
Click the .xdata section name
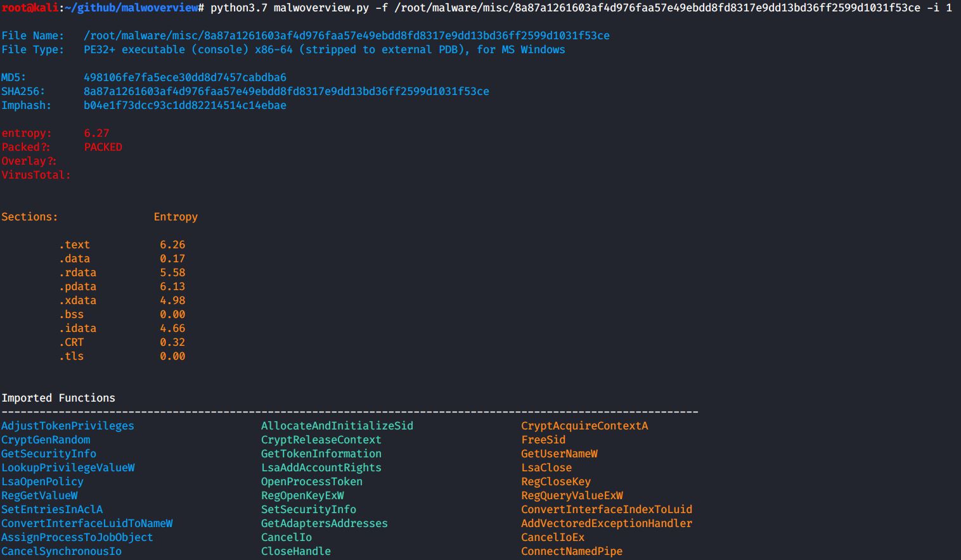coord(77,300)
